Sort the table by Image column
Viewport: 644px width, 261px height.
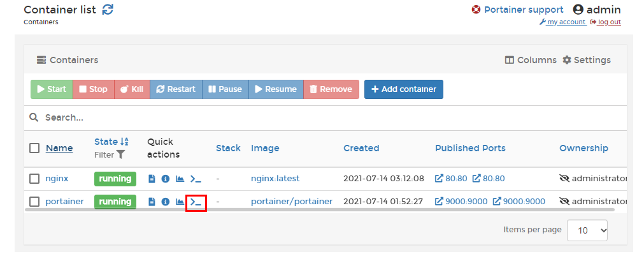265,148
